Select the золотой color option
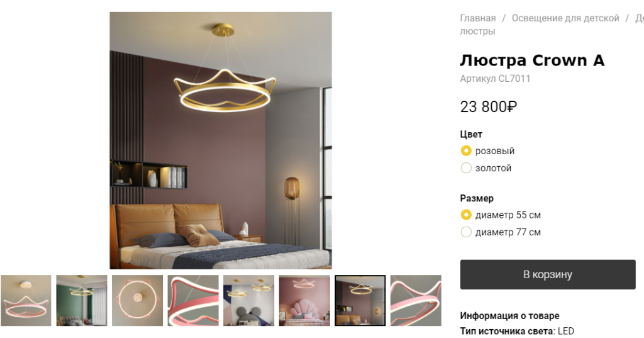The image size is (644, 338). (466, 168)
